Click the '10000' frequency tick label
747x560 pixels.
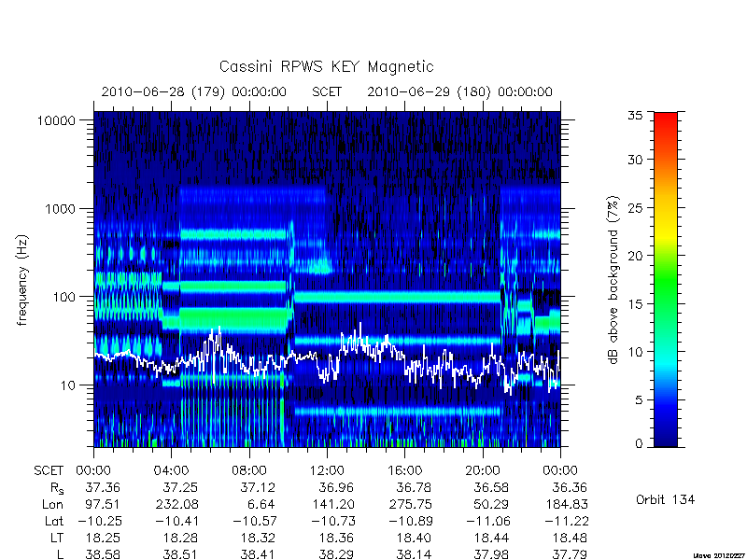(x=56, y=121)
